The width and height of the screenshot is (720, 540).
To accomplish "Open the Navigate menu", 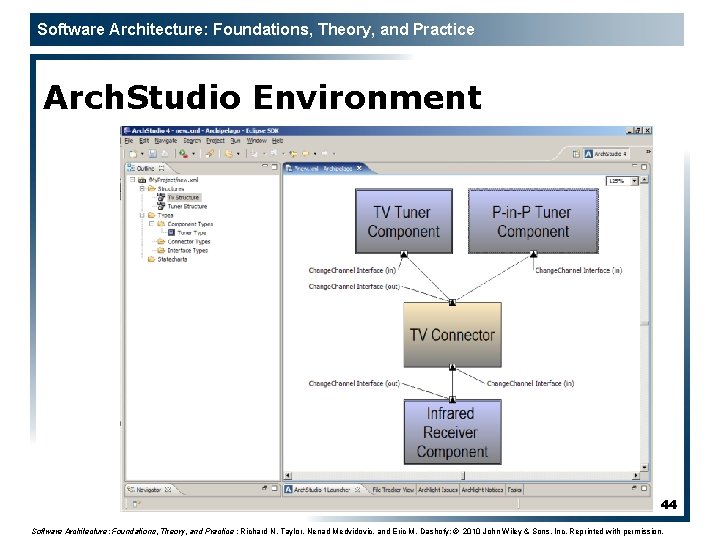I will tap(166, 141).
